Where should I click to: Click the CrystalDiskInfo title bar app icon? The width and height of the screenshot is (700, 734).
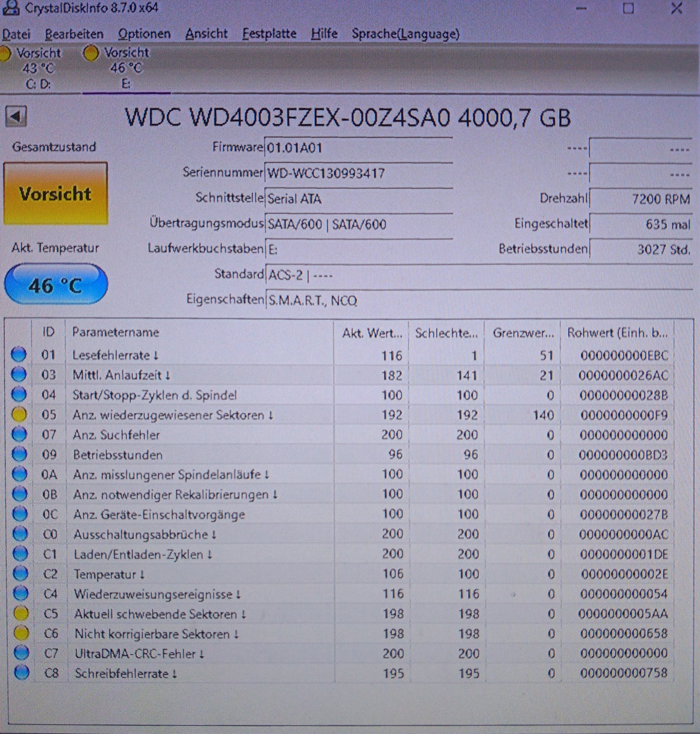point(11,8)
